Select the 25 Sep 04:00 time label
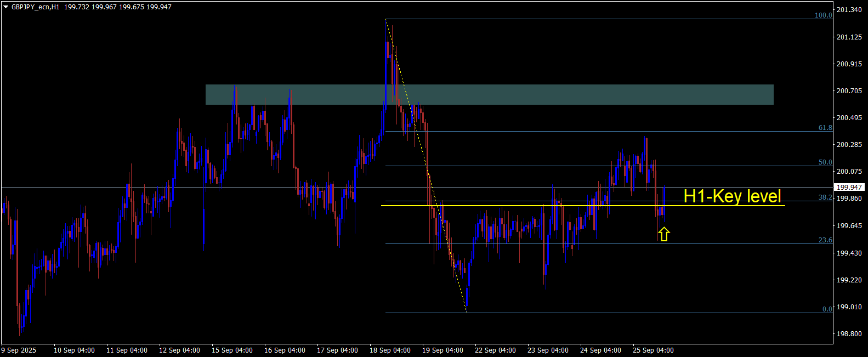 click(653, 350)
